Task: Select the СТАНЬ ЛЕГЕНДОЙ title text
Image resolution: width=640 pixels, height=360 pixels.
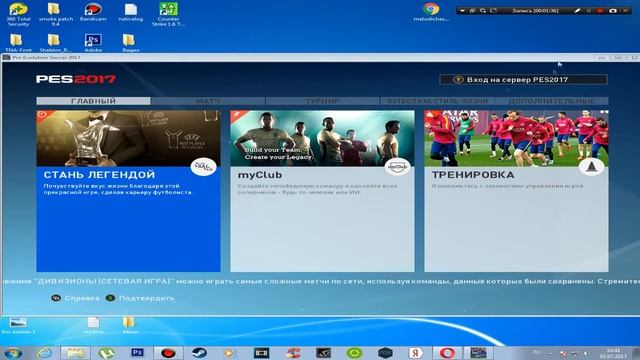Action: 99,175
